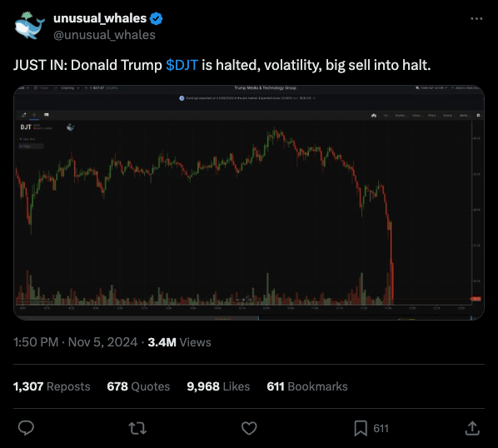Bookmark the tweet using the bookmark icon
This screenshot has width=498, height=448.
click(x=361, y=428)
